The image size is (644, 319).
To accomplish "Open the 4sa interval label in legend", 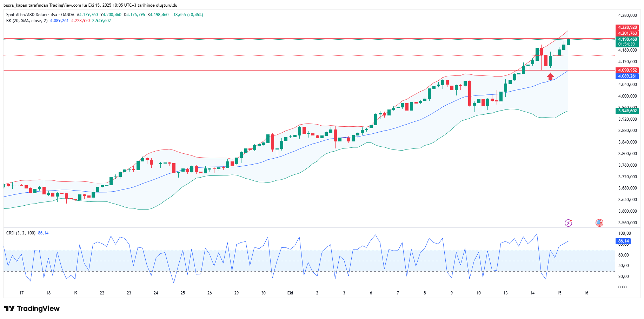I will [x=54, y=15].
